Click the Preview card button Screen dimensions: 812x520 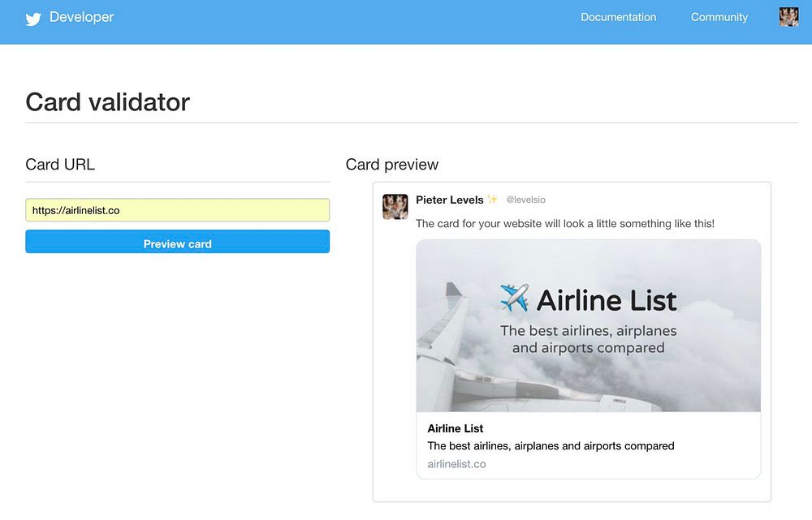178,242
